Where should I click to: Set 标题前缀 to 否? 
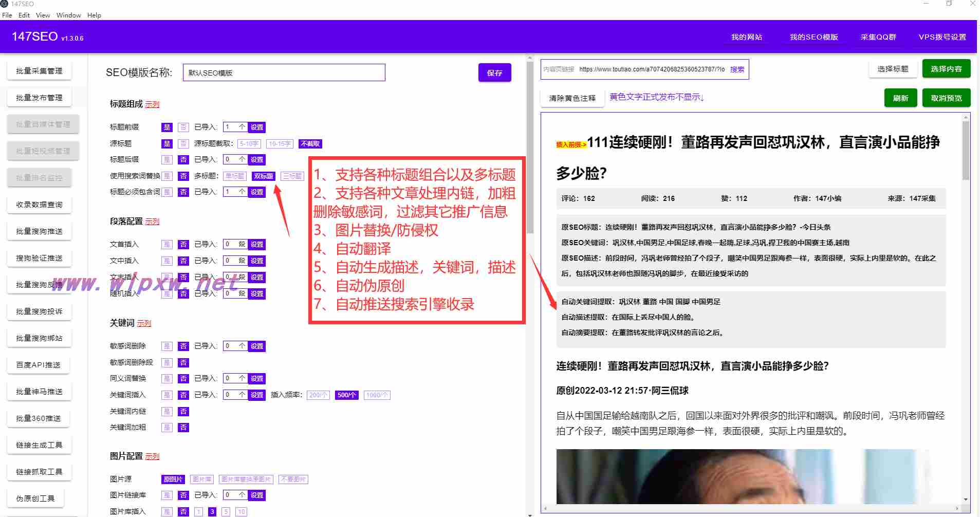tap(183, 127)
